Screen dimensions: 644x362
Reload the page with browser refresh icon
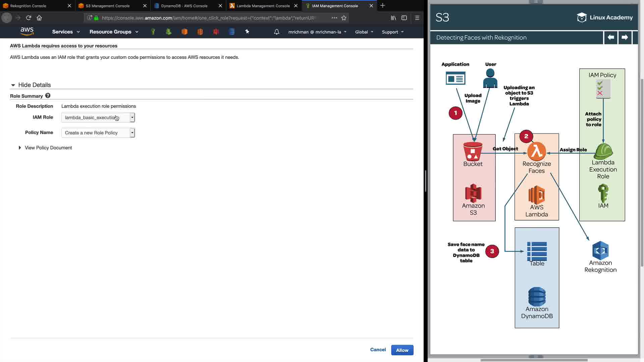pos(29,18)
